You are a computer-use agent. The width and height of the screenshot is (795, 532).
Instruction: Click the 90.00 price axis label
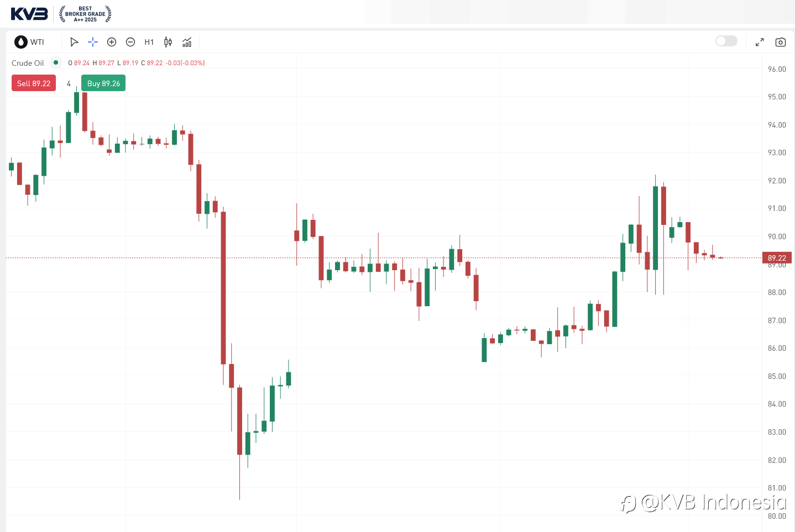click(x=777, y=236)
